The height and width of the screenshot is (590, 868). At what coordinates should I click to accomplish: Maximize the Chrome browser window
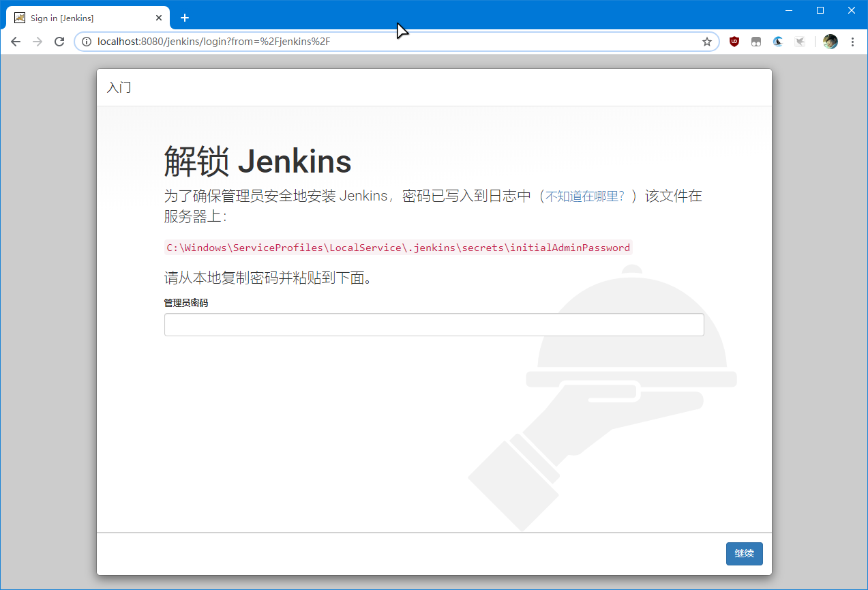[820, 10]
